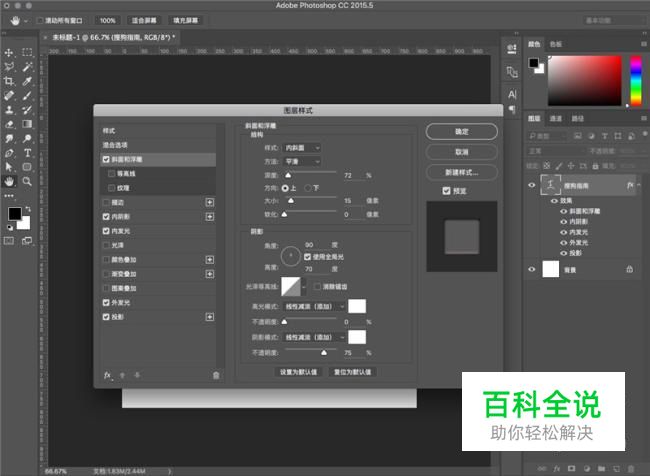This screenshot has width=650, height=476.
Task: Enable the 等高线 checkbox
Action: click(112, 174)
